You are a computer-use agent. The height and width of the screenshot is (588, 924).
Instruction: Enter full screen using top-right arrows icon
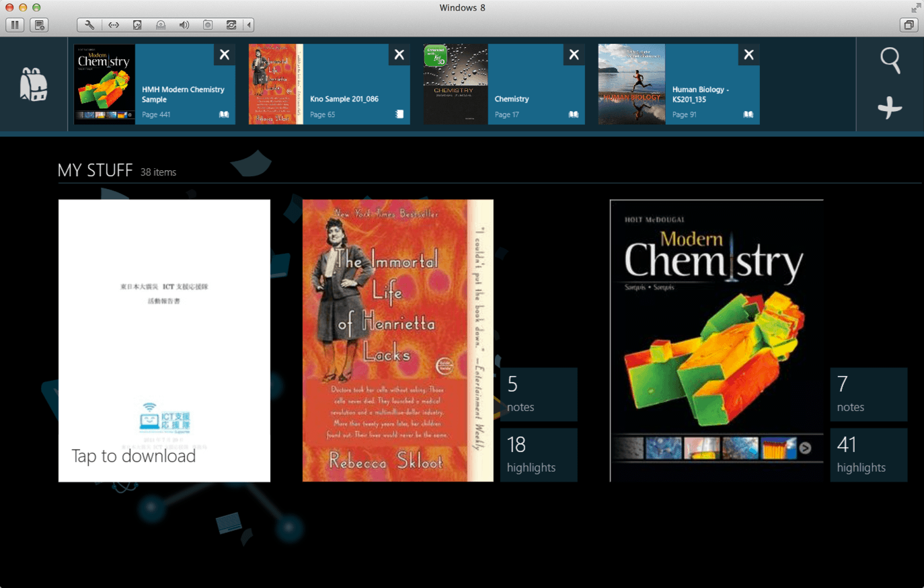pos(915,8)
